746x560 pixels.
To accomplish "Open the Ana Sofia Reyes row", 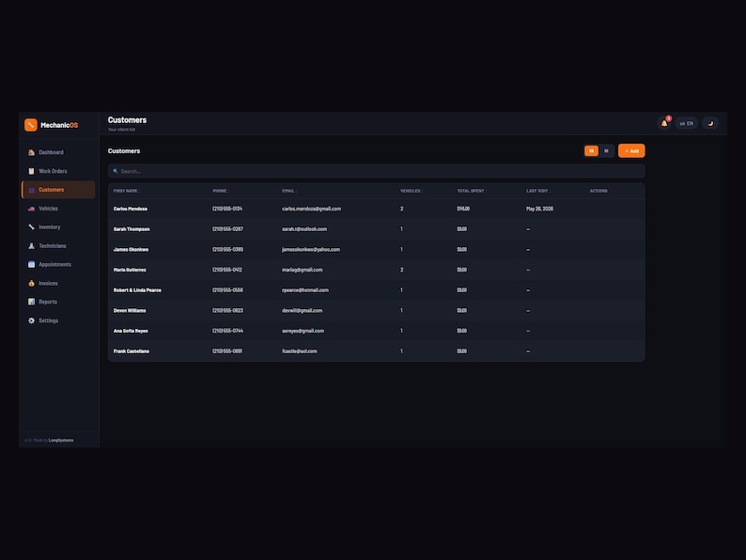I will pos(377,331).
